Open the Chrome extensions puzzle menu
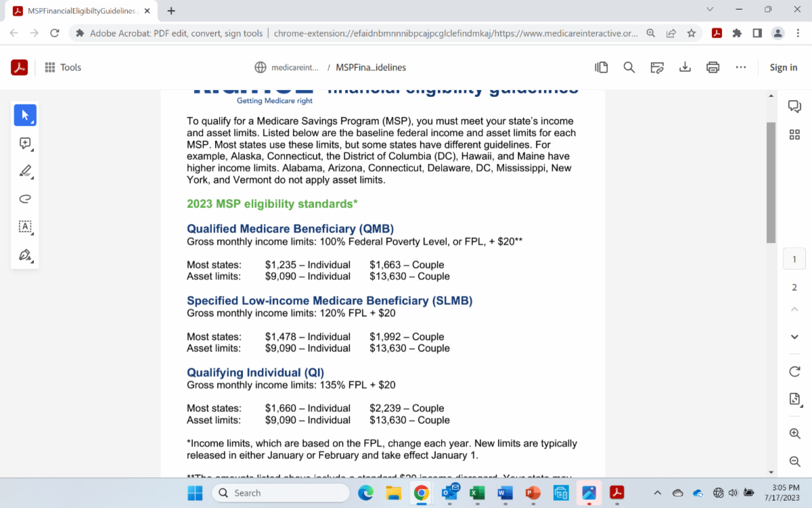Image resolution: width=812 pixels, height=508 pixels. [737, 33]
